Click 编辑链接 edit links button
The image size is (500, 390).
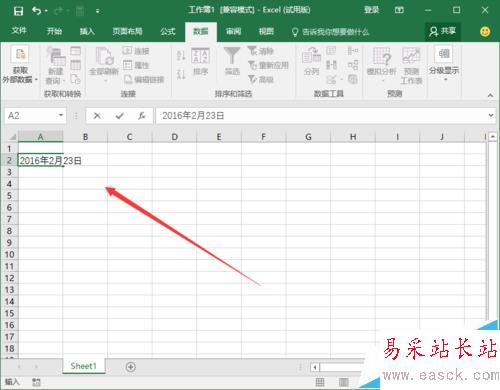click(144, 79)
